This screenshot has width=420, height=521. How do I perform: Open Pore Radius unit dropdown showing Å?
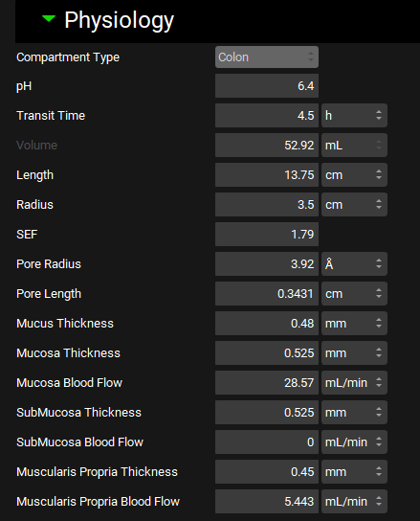(x=354, y=263)
